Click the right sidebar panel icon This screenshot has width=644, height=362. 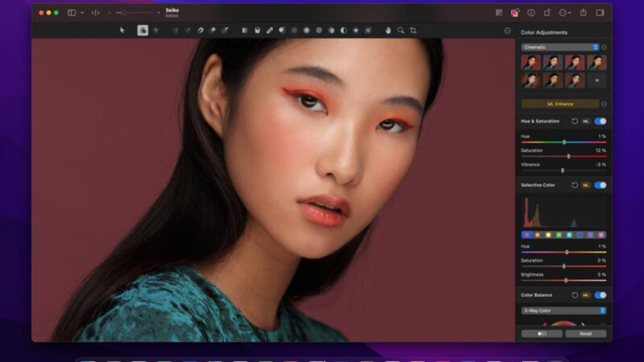600,13
